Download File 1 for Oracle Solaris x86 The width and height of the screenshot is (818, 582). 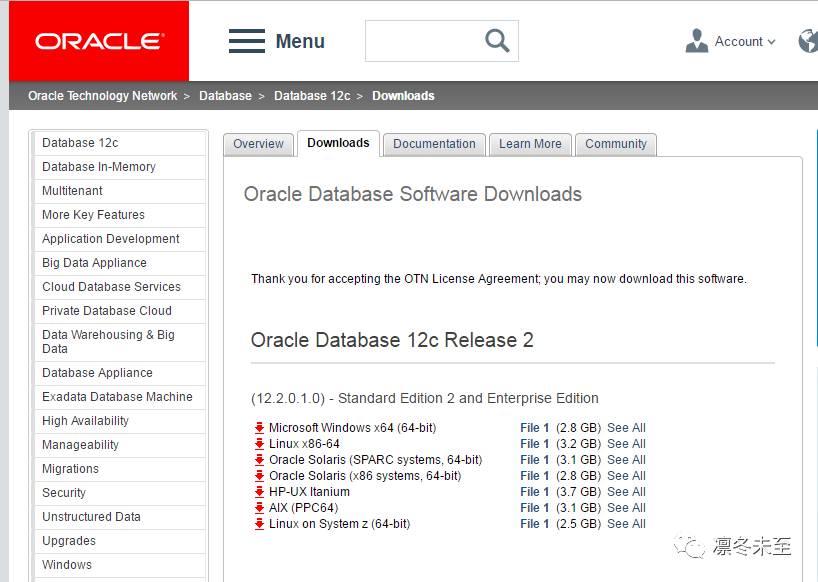(x=535, y=476)
